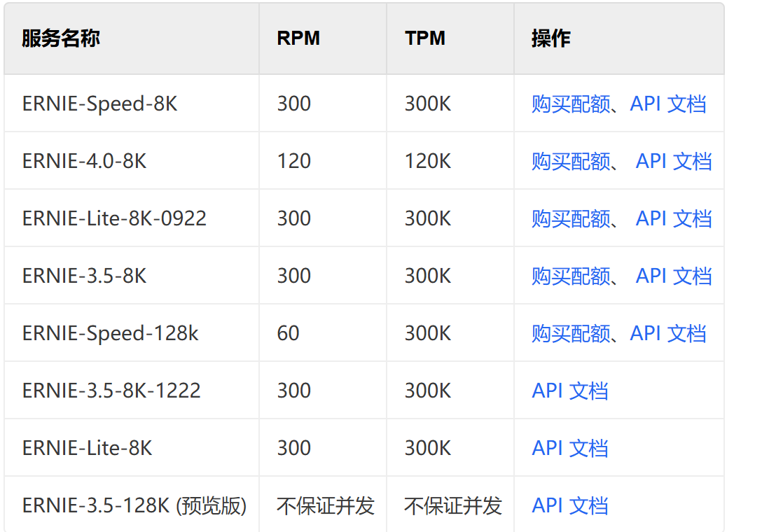Image resolution: width=762 pixels, height=532 pixels.
Task: Select the ERNIE-3.5-8K-1222 service name
Action: click(x=111, y=391)
